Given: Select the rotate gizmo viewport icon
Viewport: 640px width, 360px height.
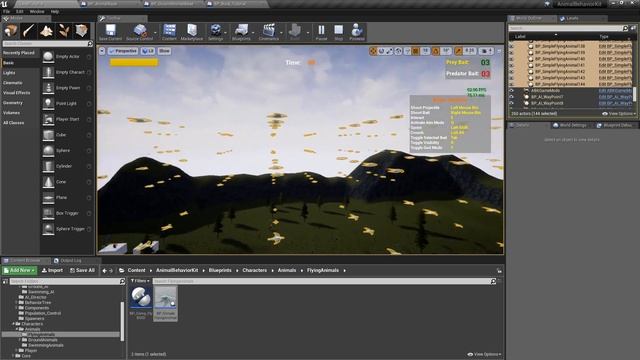Looking at the screenshot, I should tap(381, 51).
